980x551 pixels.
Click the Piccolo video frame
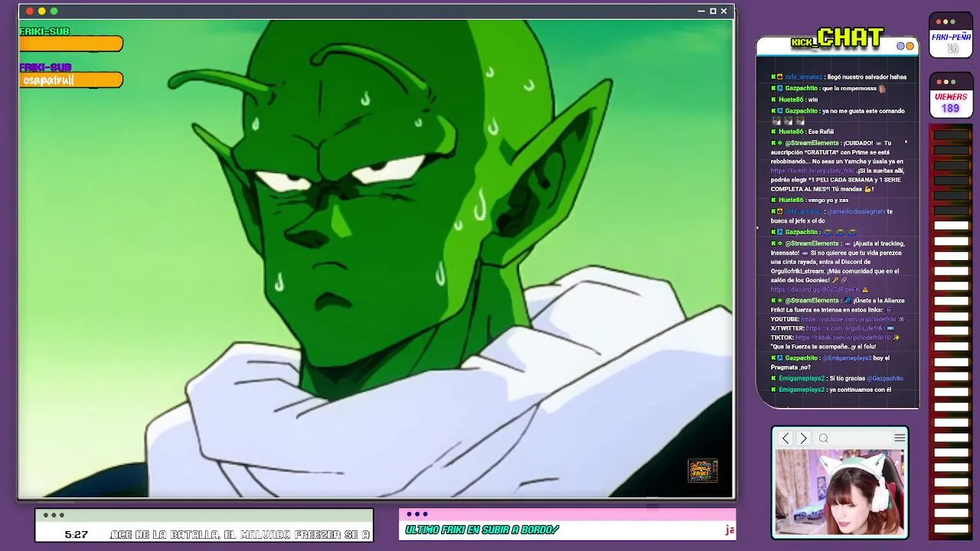click(375, 259)
